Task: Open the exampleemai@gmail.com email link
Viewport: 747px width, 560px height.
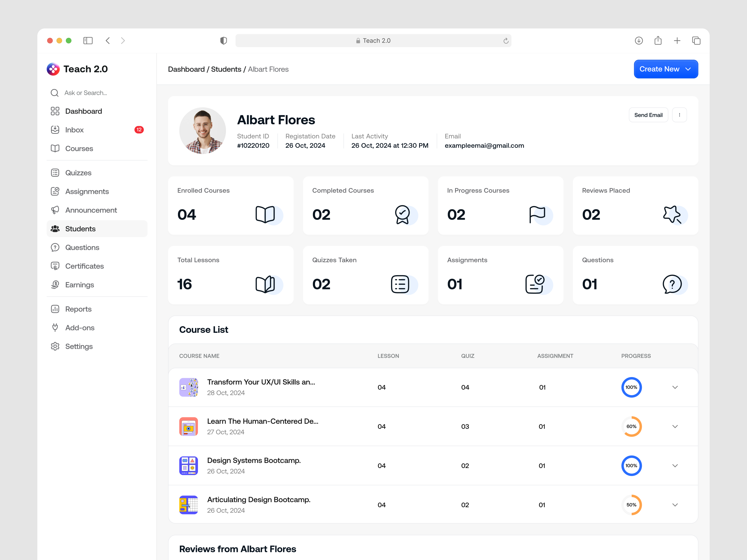Action: (484, 146)
